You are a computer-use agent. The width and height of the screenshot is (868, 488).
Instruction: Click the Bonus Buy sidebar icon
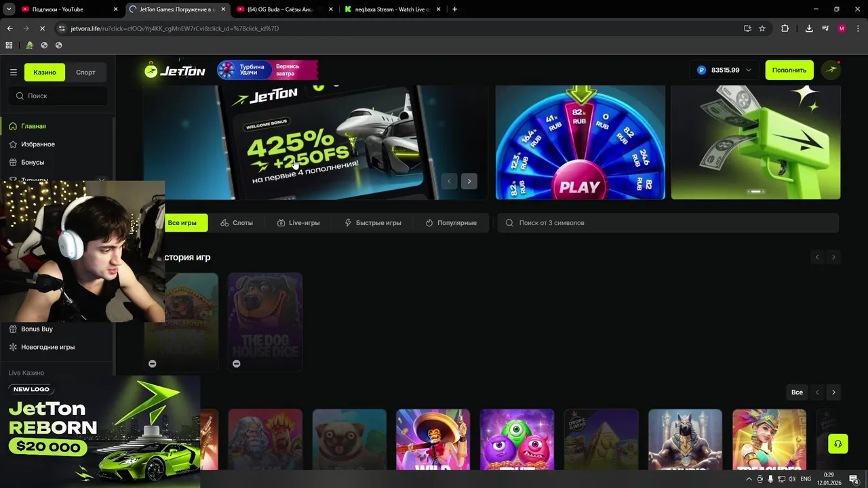13,329
